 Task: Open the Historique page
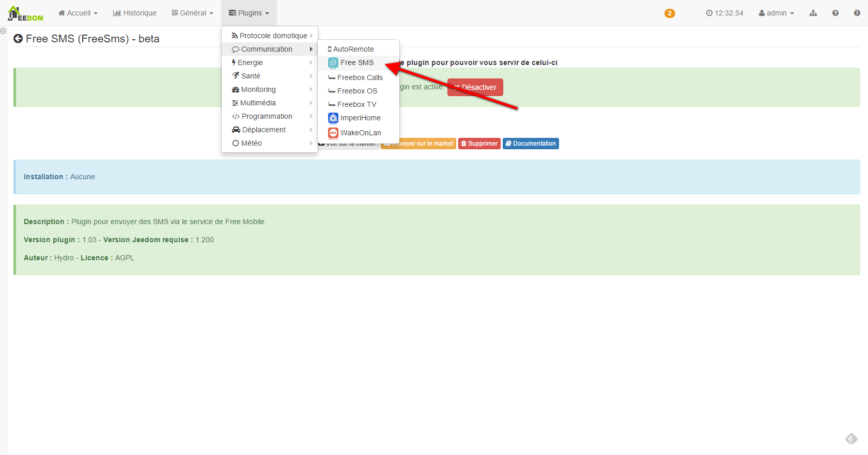click(135, 13)
